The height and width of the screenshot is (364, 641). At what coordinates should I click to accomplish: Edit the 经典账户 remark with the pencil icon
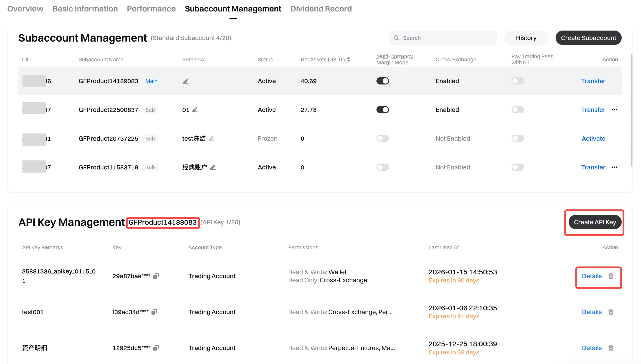pyautogui.click(x=213, y=167)
